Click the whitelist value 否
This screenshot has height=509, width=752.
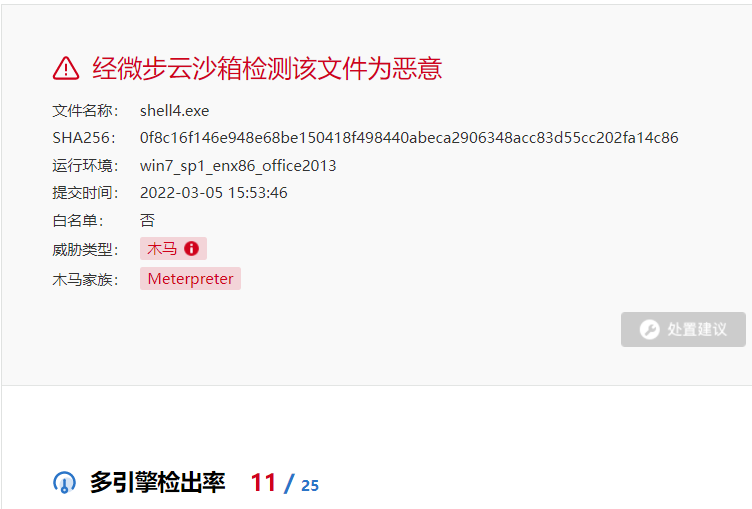(x=147, y=221)
